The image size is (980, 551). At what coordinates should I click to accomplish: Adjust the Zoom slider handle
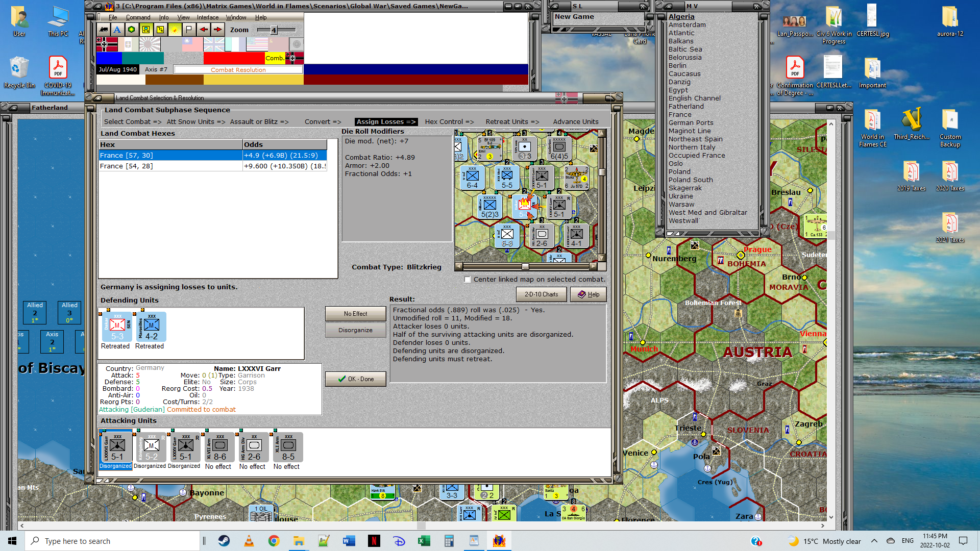point(274,30)
